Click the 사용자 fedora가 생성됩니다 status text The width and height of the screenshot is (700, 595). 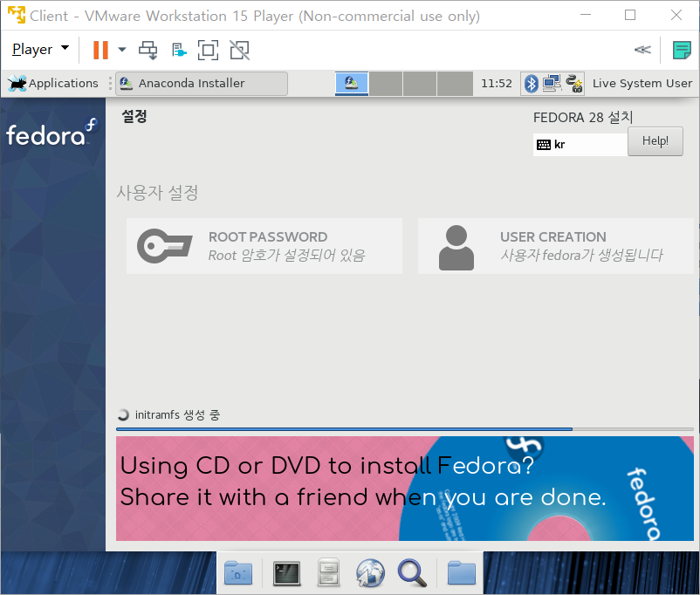(581, 256)
